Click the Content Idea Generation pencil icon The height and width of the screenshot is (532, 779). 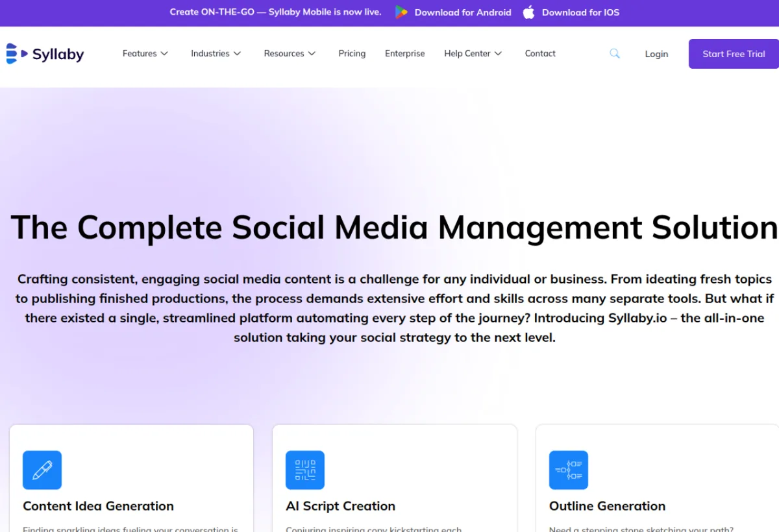click(x=42, y=470)
